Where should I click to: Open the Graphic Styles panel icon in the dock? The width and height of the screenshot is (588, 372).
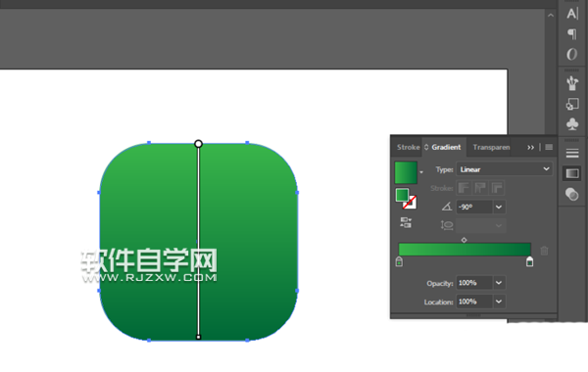[572, 104]
